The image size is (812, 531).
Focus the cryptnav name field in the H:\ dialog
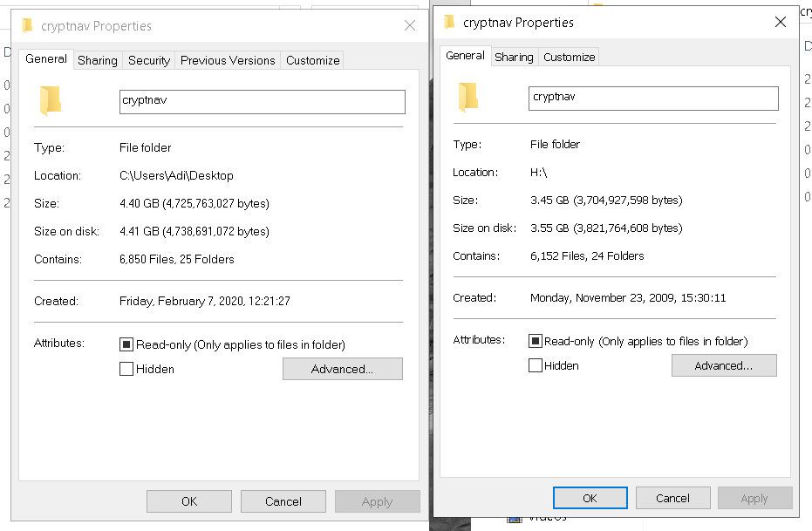point(653,98)
